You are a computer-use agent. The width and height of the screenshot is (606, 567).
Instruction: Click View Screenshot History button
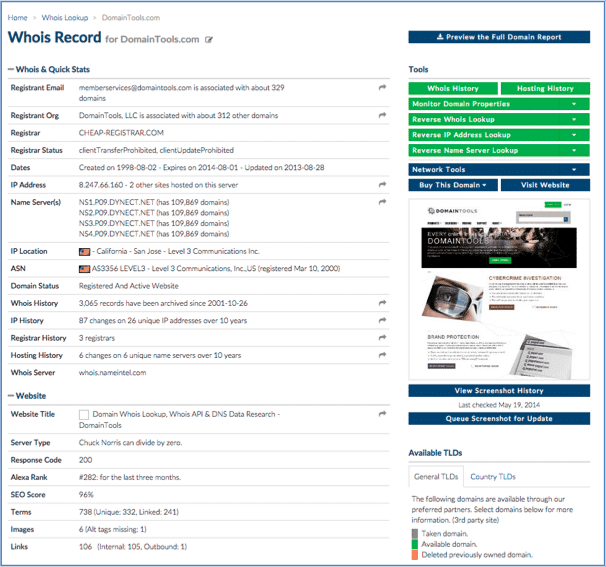(x=499, y=391)
